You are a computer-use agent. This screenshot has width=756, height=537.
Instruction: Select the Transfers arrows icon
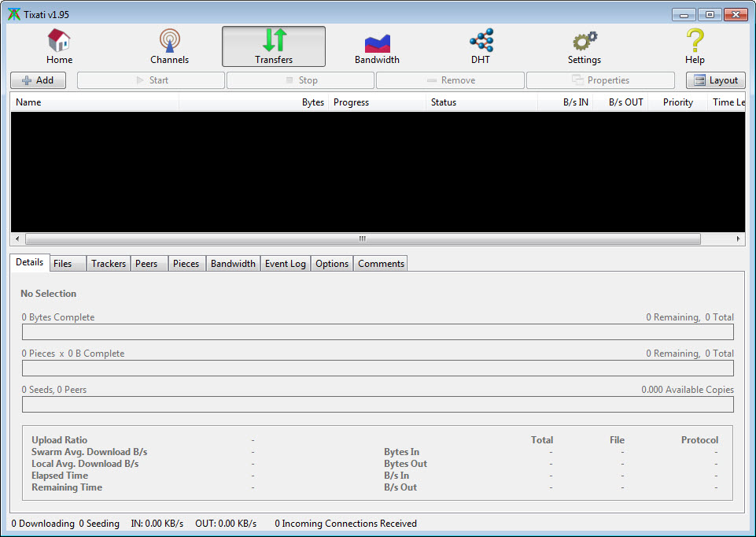coord(274,41)
